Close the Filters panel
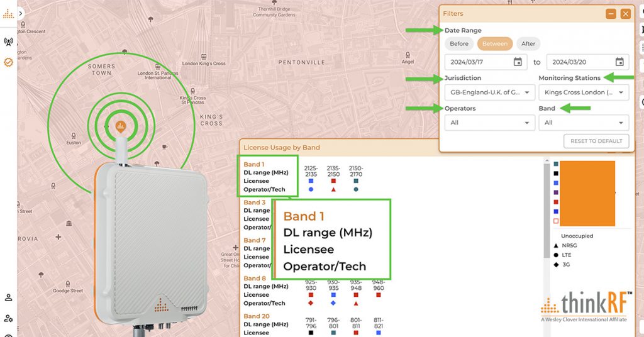 tap(625, 14)
